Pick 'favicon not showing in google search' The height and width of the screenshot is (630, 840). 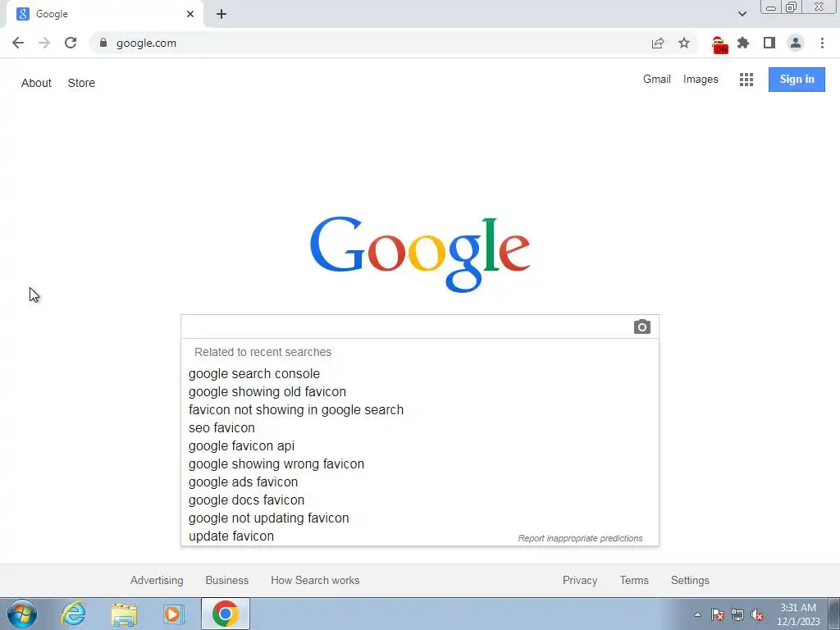(419, 410)
